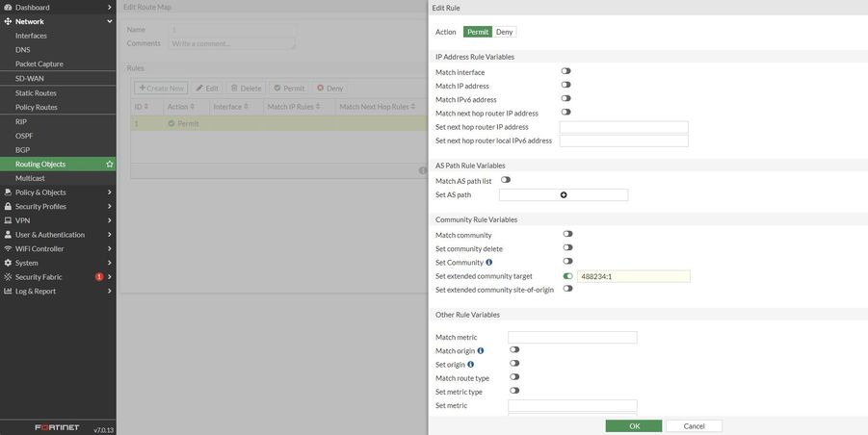Screen dimensions: 868x435
Task: Toggle Match IPv6 address switch
Action: pyautogui.click(x=566, y=98)
